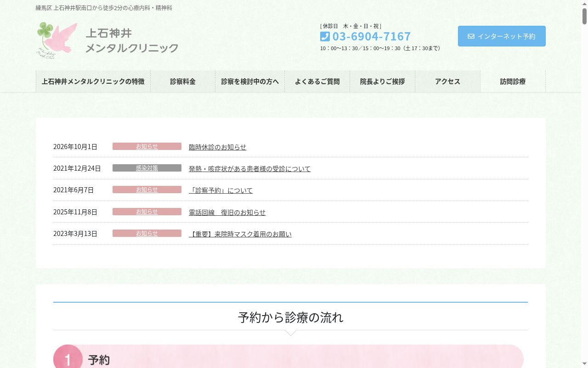Open the 院長よりご挨拶 page
588x368 pixels.
[383, 81]
